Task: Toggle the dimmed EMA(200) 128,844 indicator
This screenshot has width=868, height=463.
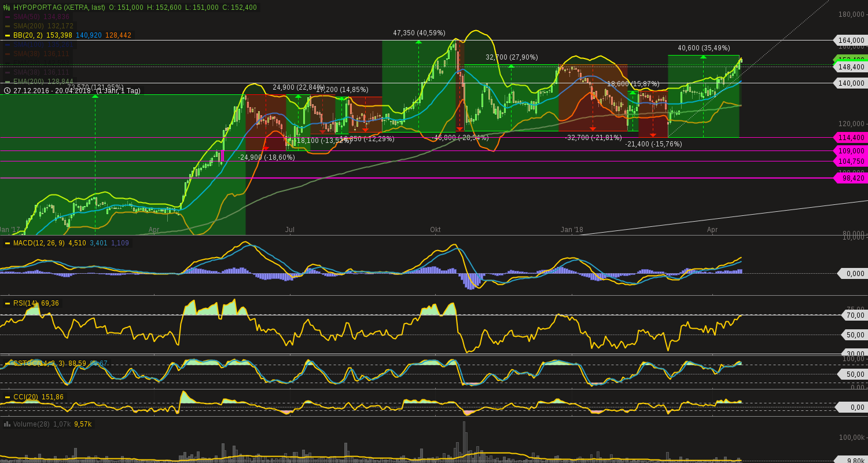Action: [x=43, y=82]
